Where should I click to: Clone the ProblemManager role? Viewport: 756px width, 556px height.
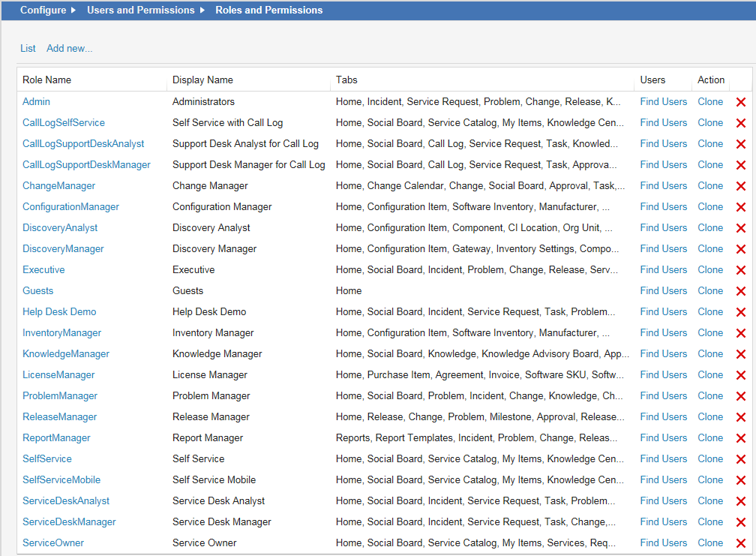[x=710, y=395]
